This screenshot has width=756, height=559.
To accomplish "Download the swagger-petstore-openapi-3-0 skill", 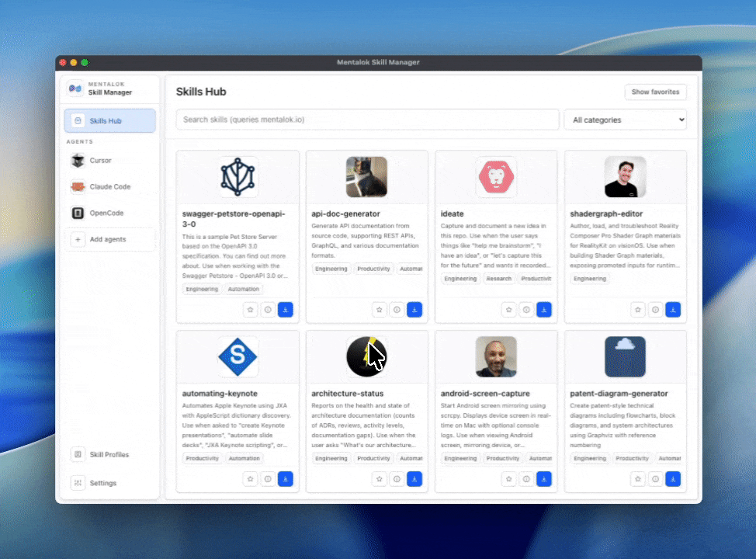I will 286,310.
